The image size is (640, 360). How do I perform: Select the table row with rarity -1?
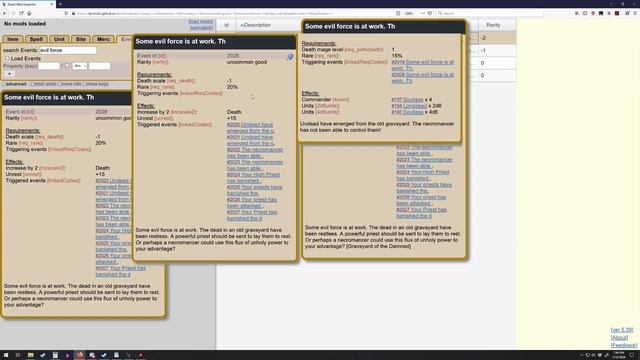[x=493, y=51]
